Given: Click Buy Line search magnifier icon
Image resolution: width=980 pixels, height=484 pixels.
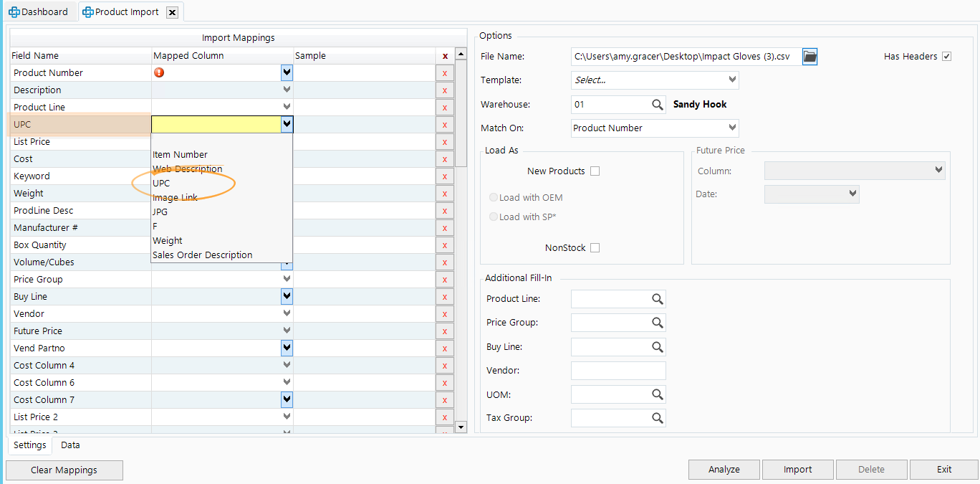Looking at the screenshot, I should pyautogui.click(x=658, y=347).
